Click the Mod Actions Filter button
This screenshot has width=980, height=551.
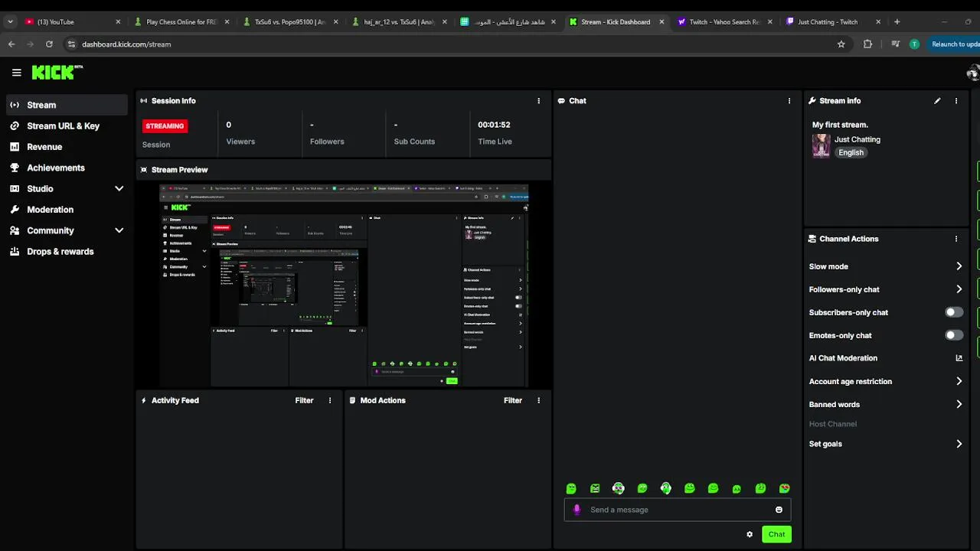point(513,400)
